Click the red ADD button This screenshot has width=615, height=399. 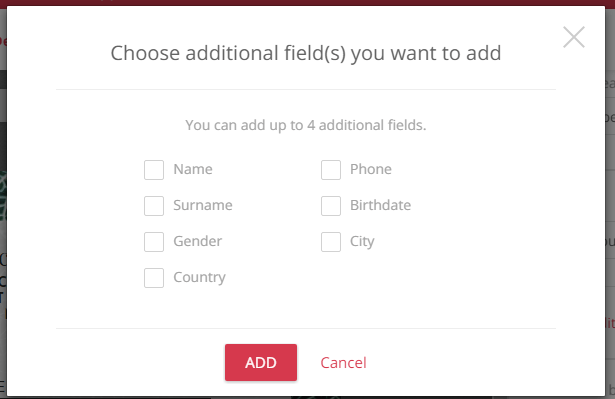tap(261, 363)
